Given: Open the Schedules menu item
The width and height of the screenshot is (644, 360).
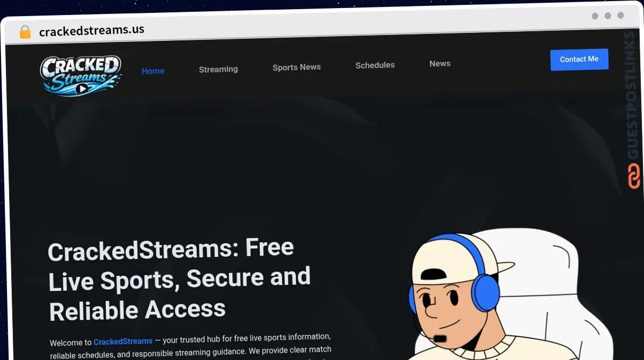Looking at the screenshot, I should click(x=375, y=65).
